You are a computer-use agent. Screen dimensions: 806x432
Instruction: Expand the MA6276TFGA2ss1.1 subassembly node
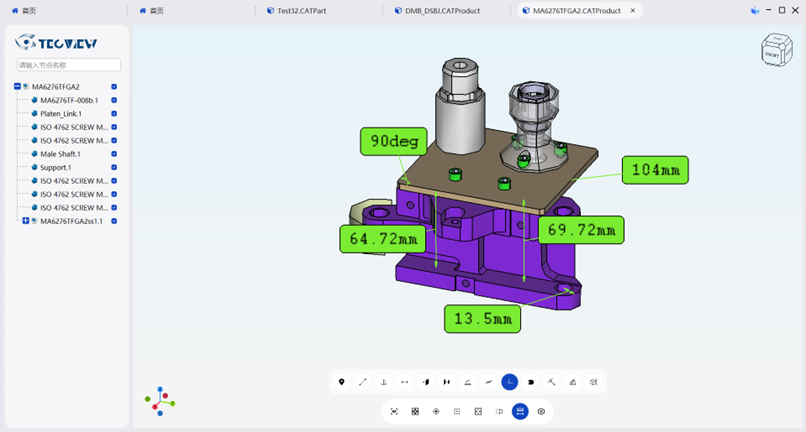click(x=26, y=221)
